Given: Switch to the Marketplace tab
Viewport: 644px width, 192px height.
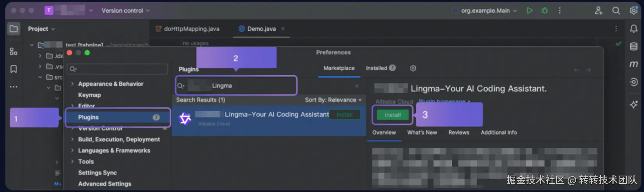Looking at the screenshot, I should [x=339, y=68].
